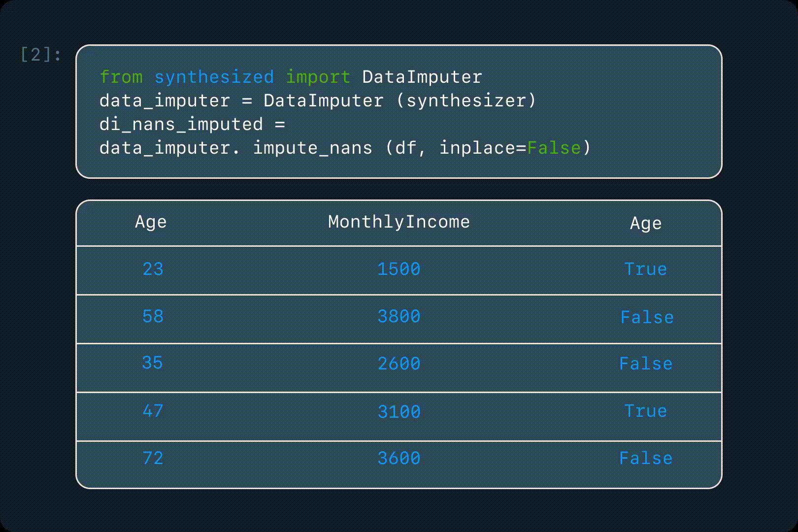
Task: Click the Age cell with value 58
Action: tap(153, 316)
